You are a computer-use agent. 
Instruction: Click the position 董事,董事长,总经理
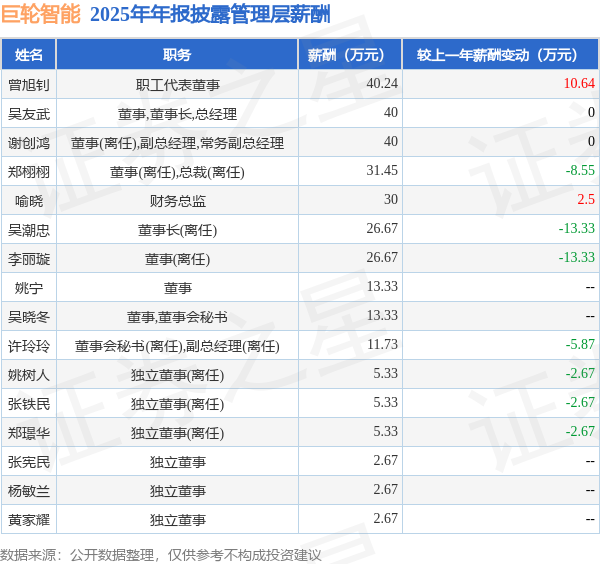coord(177,114)
